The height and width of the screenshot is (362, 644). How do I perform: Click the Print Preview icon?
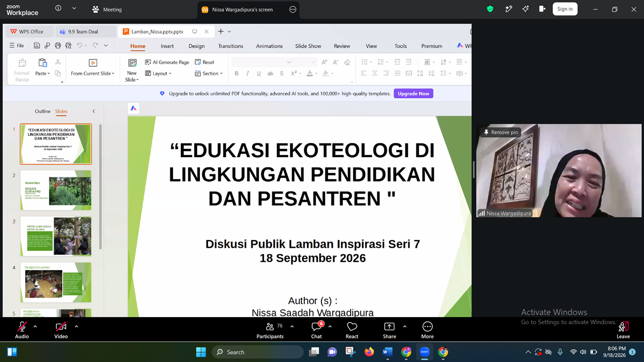pyautogui.click(x=68, y=46)
